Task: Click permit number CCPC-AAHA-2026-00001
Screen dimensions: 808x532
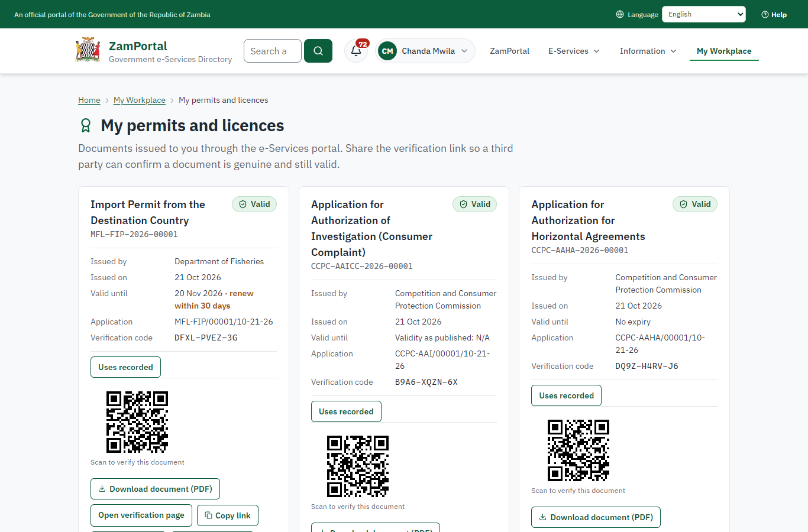Action: pos(580,250)
